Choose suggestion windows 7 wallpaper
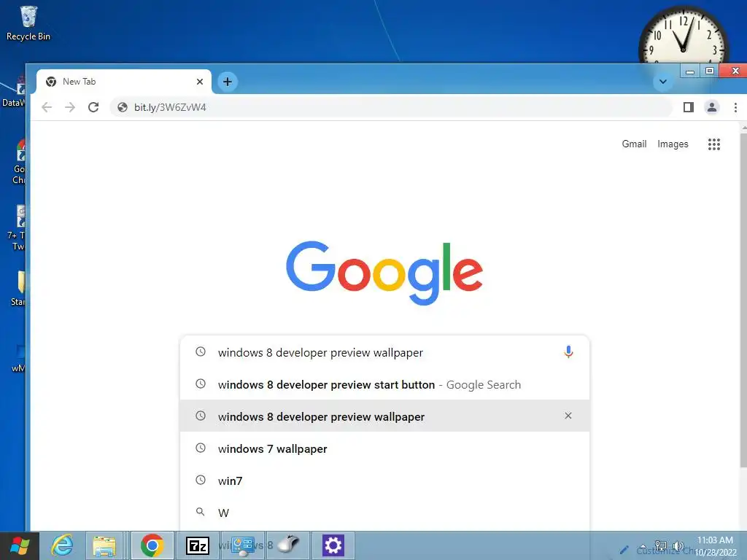This screenshot has width=747, height=560. [384, 448]
